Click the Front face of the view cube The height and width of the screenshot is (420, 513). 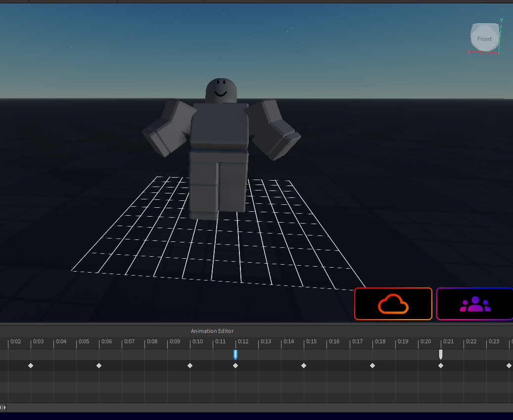point(484,39)
